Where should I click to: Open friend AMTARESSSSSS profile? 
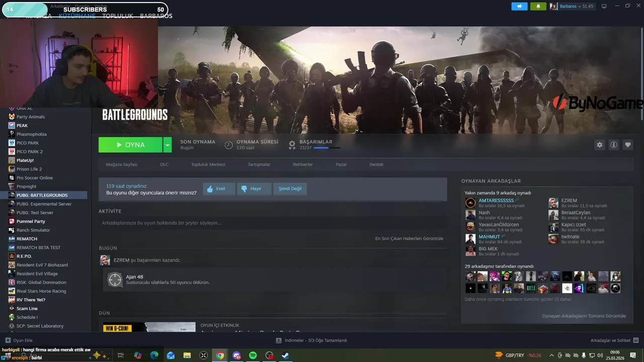(496, 201)
